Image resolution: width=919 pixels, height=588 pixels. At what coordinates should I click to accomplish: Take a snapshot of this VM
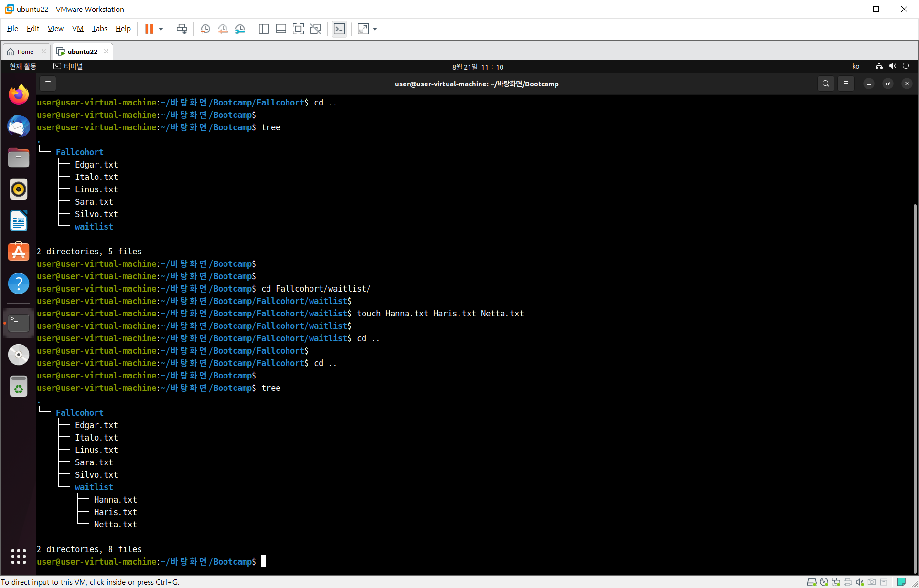pos(205,29)
